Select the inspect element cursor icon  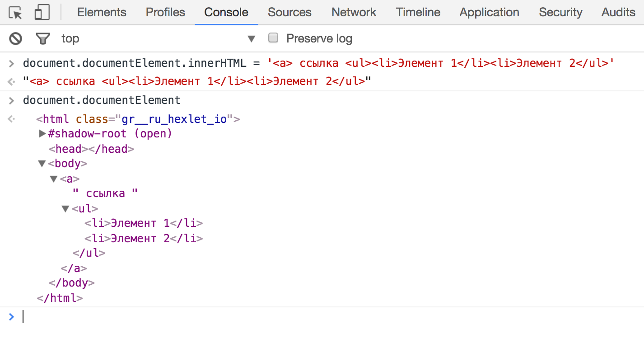click(14, 12)
